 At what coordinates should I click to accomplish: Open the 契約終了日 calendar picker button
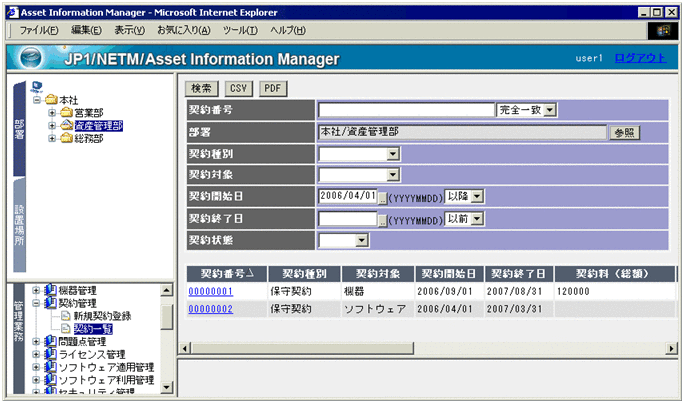pos(382,221)
